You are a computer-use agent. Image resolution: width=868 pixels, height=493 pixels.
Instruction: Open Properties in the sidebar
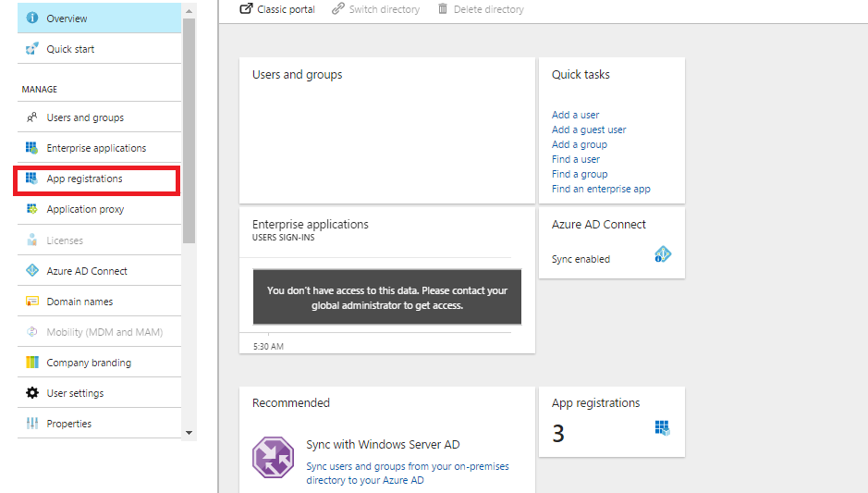point(99,424)
